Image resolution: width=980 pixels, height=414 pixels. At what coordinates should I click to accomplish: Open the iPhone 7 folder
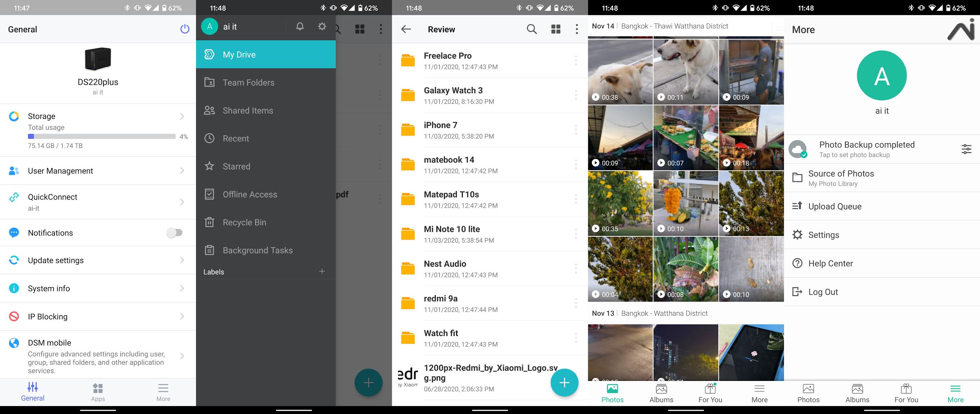(x=490, y=130)
